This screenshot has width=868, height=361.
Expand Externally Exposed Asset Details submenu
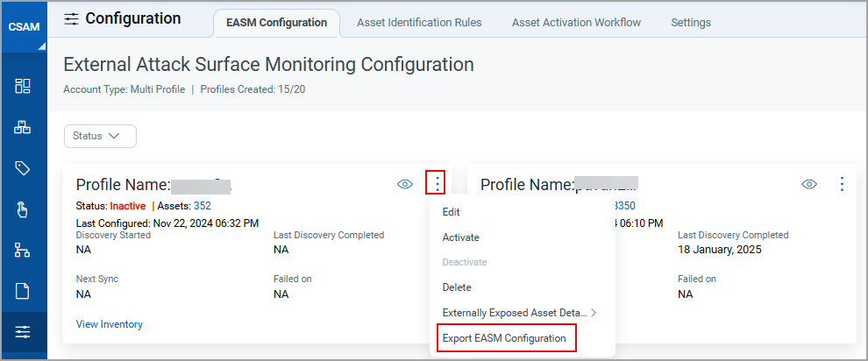click(x=519, y=313)
